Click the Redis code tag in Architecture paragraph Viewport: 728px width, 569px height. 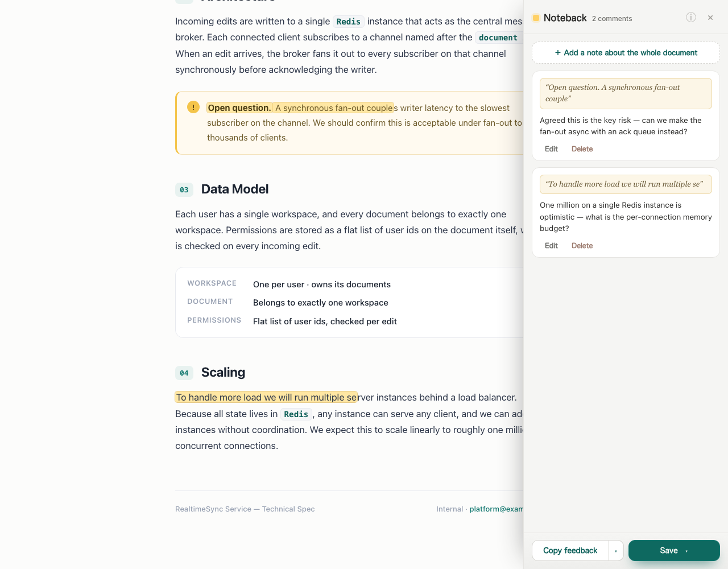(x=349, y=22)
